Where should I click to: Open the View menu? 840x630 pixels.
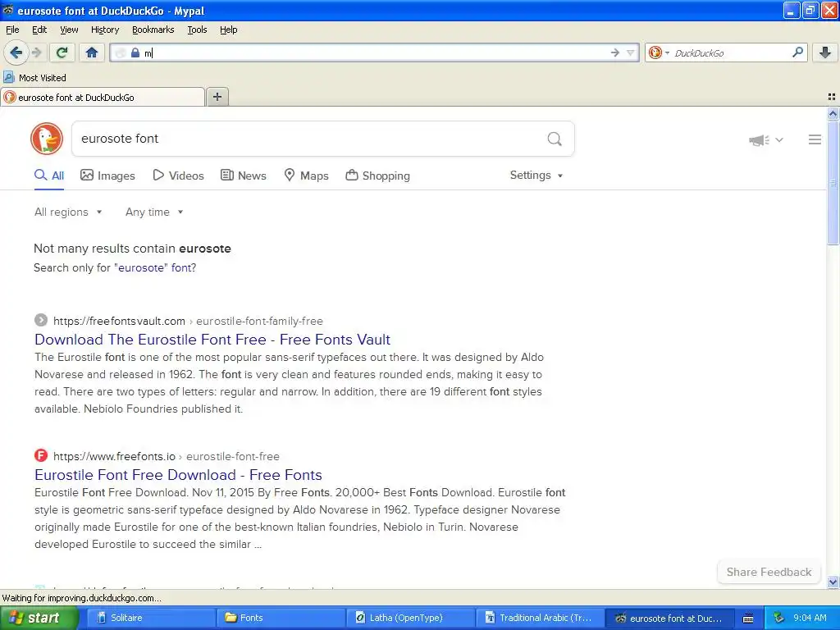pyautogui.click(x=69, y=30)
